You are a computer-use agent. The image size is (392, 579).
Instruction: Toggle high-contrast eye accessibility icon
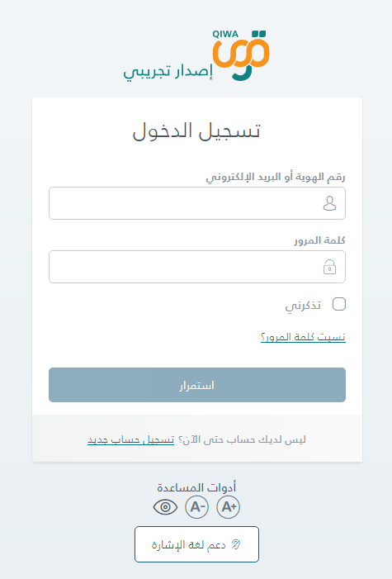coord(165,507)
